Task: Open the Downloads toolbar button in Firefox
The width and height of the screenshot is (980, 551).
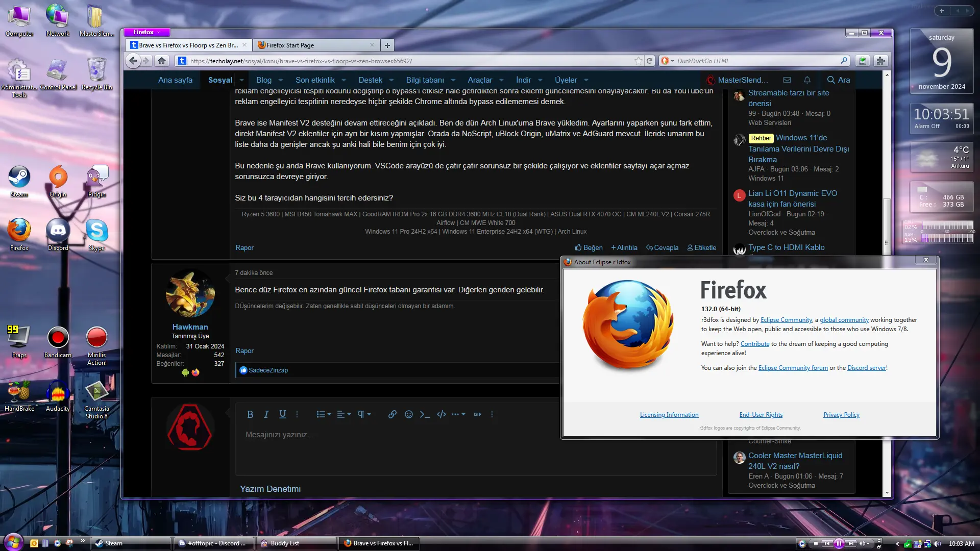Action: pos(862,61)
